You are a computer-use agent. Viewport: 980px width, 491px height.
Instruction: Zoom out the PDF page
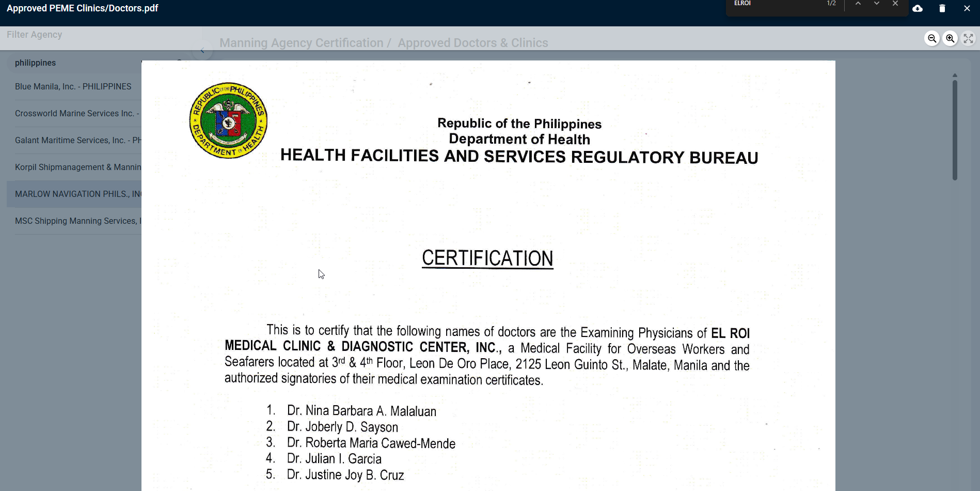932,38
